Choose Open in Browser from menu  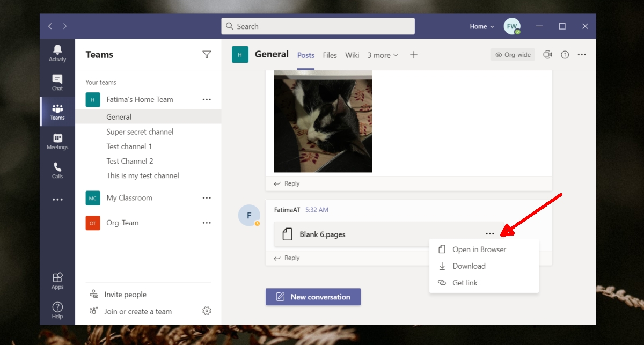point(484,249)
